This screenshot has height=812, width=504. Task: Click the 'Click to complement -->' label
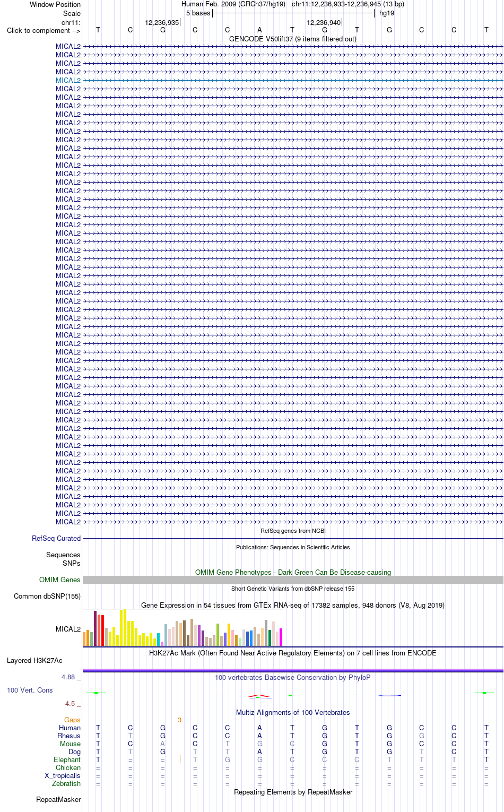click(44, 30)
